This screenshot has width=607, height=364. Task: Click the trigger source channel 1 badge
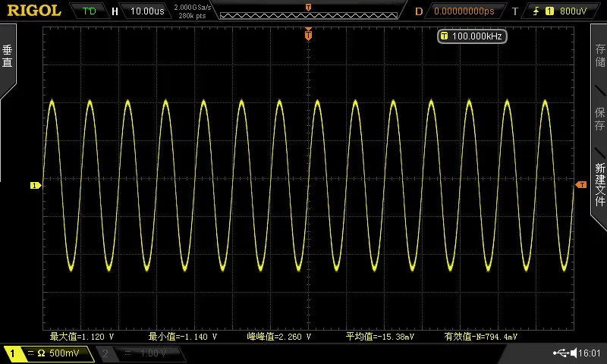point(549,11)
